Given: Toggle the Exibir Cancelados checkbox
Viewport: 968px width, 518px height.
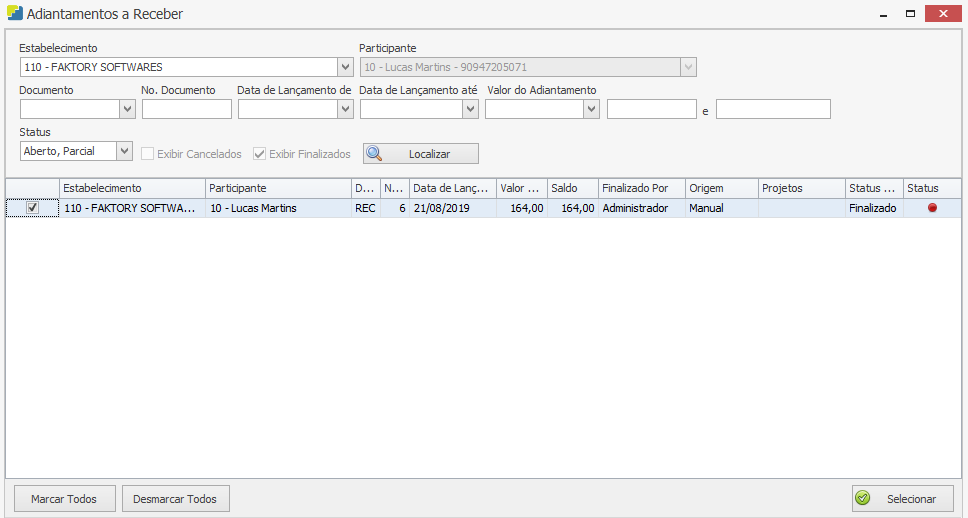Looking at the screenshot, I should [148, 154].
